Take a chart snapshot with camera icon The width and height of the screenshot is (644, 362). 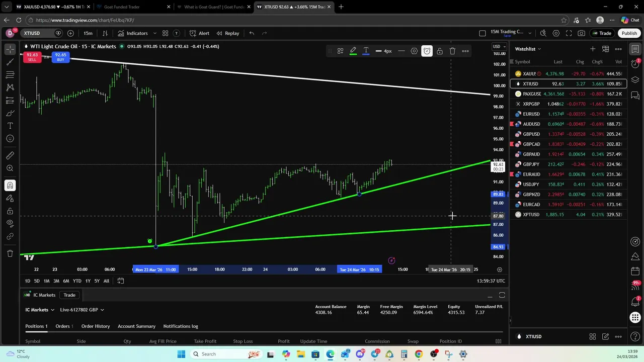[582, 33]
